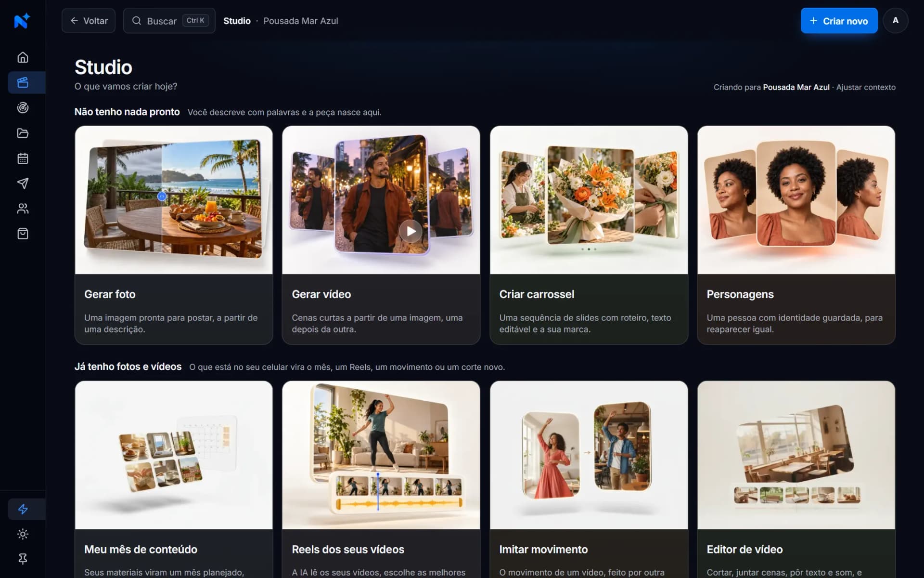The height and width of the screenshot is (578, 924).
Task: Toggle the sun theme icon
Action: 23,534
